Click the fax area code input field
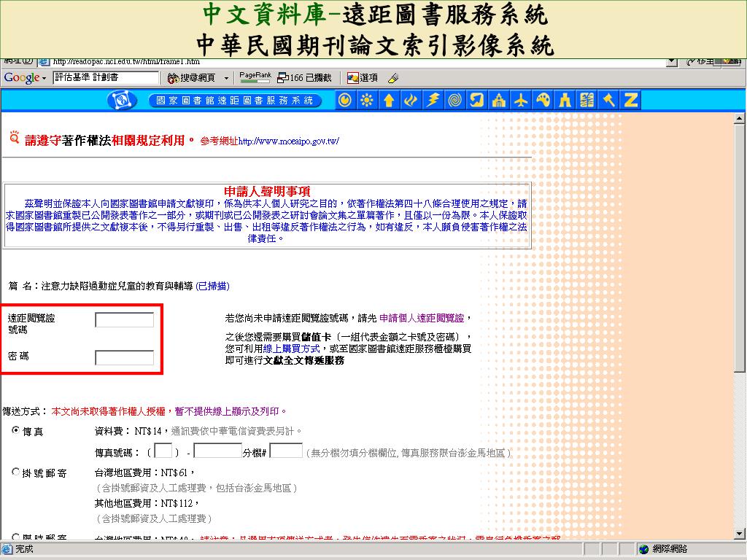 [163, 451]
